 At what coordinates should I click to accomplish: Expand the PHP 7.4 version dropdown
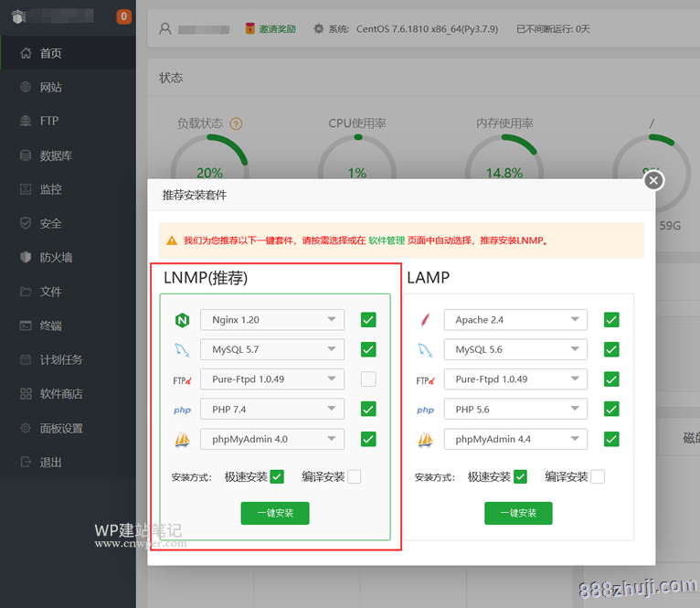pos(272,410)
